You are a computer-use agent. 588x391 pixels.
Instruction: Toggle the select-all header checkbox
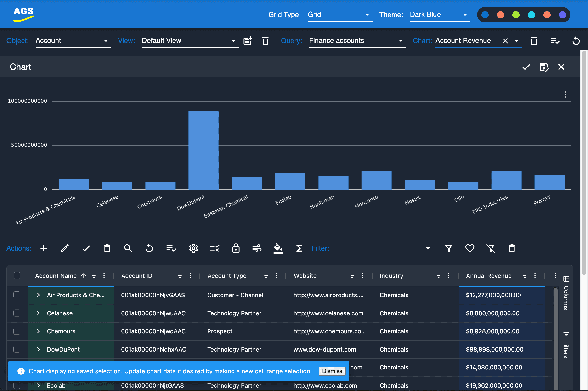click(17, 276)
